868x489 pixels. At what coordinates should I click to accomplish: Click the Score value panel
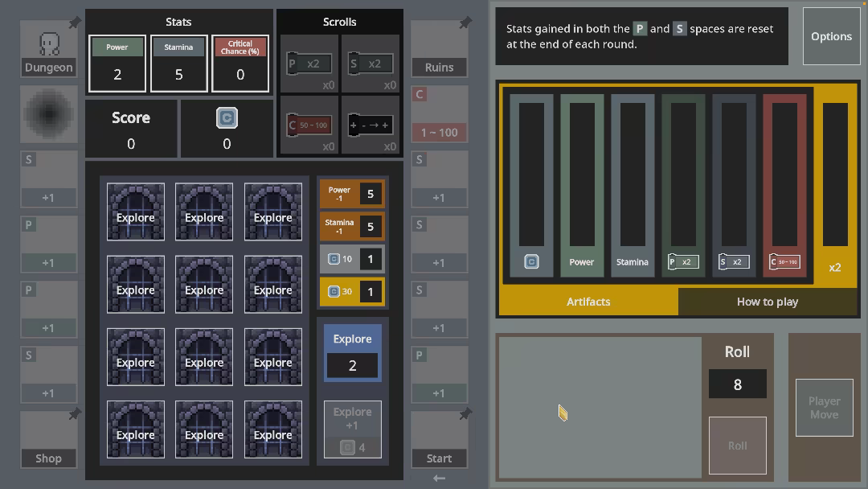pyautogui.click(x=131, y=129)
